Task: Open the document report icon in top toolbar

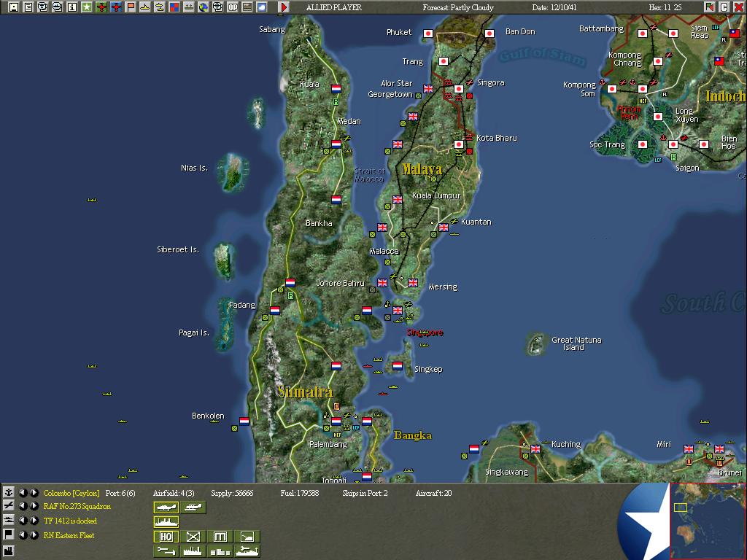Action: [x=28, y=7]
